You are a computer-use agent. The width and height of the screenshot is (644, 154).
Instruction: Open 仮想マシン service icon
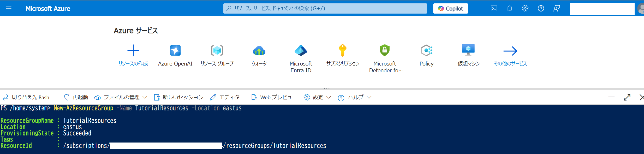pos(468,50)
